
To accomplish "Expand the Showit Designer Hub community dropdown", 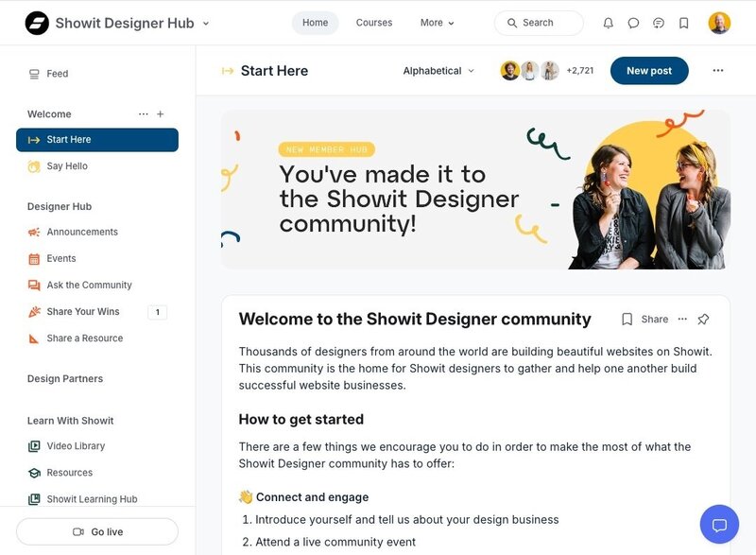I will (206, 24).
